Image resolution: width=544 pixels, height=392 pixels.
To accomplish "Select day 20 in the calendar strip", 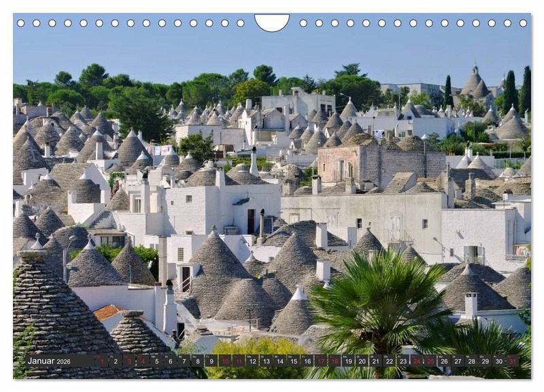I will tap(362, 361).
